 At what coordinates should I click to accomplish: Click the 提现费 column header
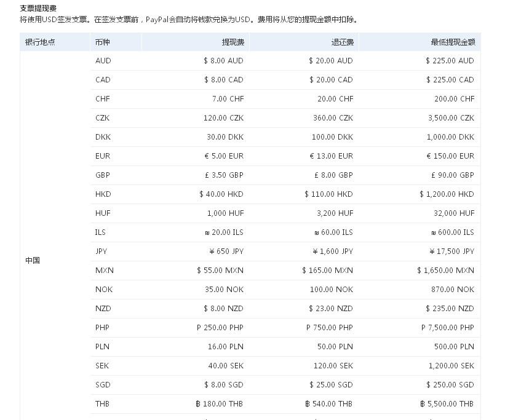[x=233, y=42]
